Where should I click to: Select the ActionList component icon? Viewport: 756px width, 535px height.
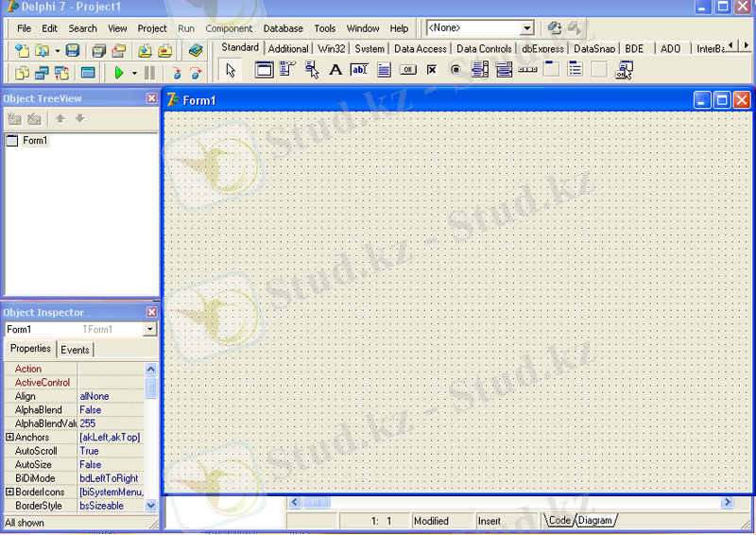click(624, 70)
